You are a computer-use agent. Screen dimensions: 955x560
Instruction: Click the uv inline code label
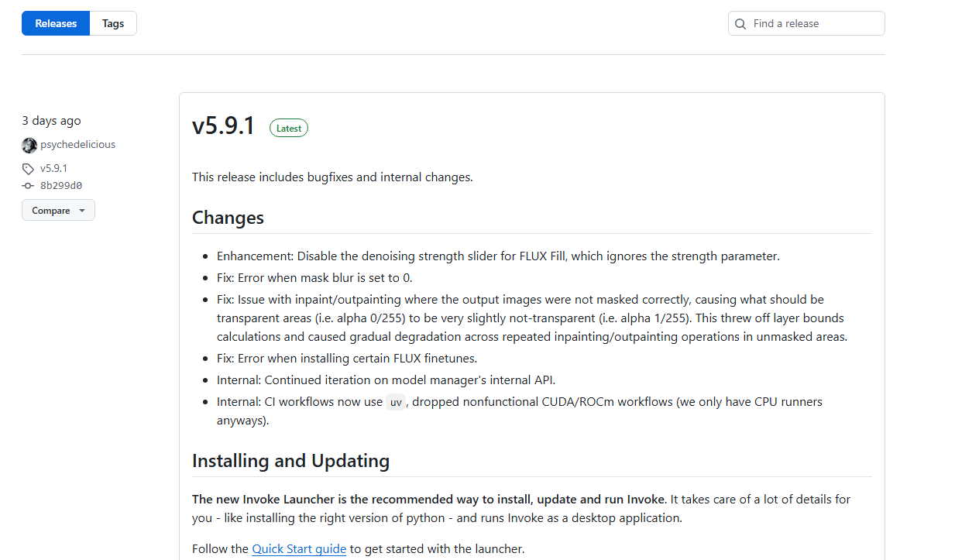[x=396, y=402]
